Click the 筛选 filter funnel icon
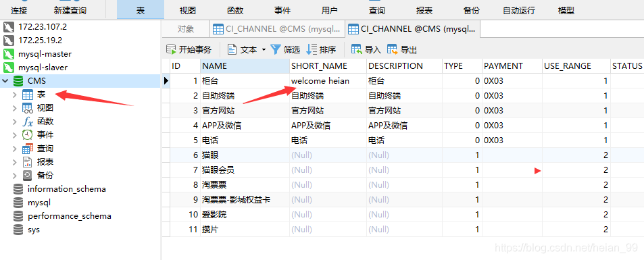This screenshot has height=260, width=644. (276, 50)
